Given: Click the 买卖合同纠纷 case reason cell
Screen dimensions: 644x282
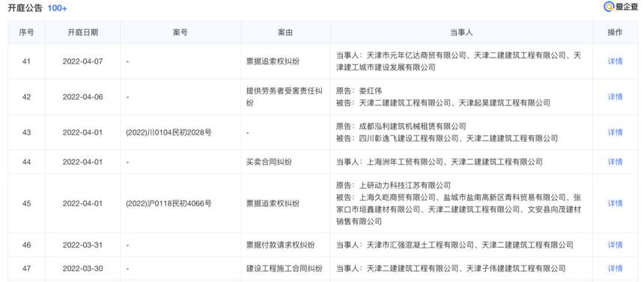Looking at the screenshot, I should click(x=269, y=162).
